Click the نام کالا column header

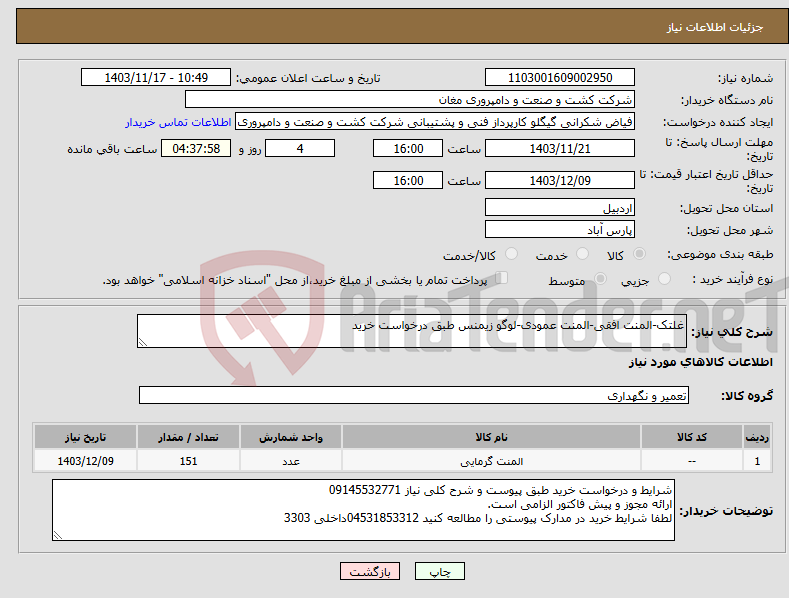(492, 437)
